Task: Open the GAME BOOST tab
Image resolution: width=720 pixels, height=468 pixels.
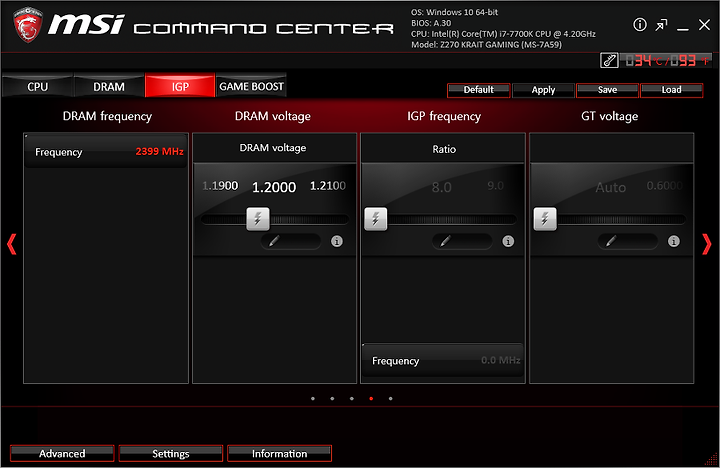Action: pos(251,86)
